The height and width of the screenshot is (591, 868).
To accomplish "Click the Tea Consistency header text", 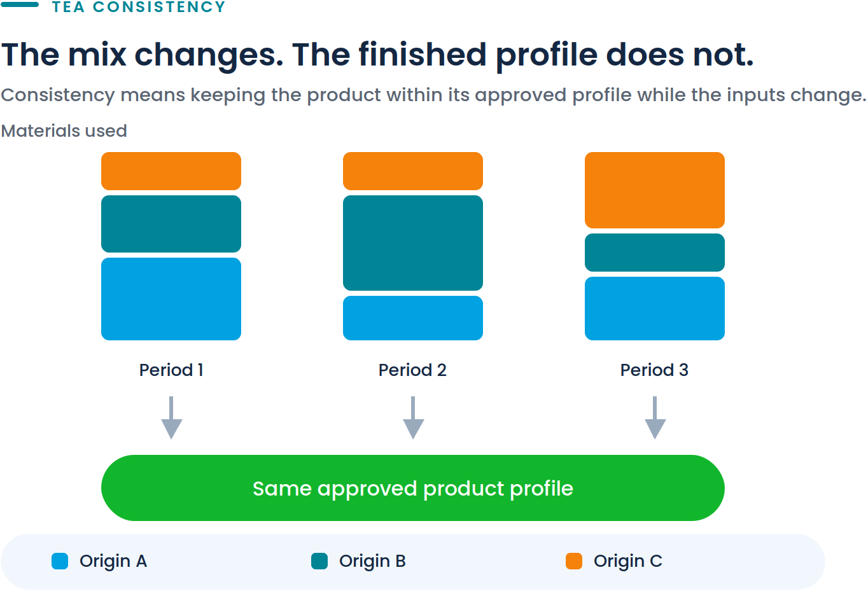I will point(139,7).
